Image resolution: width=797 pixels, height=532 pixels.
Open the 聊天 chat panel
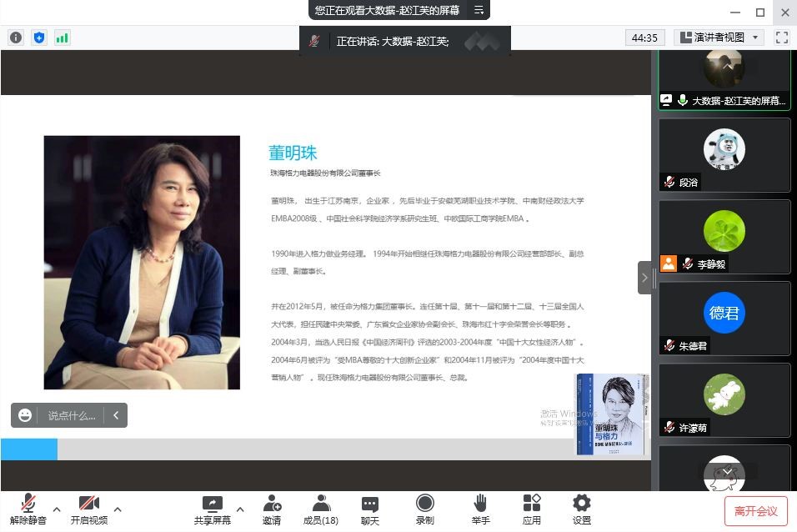(370, 509)
